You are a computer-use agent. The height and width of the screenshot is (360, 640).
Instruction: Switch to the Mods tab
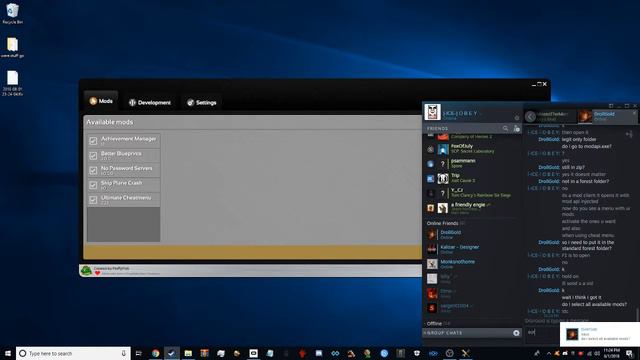point(101,101)
